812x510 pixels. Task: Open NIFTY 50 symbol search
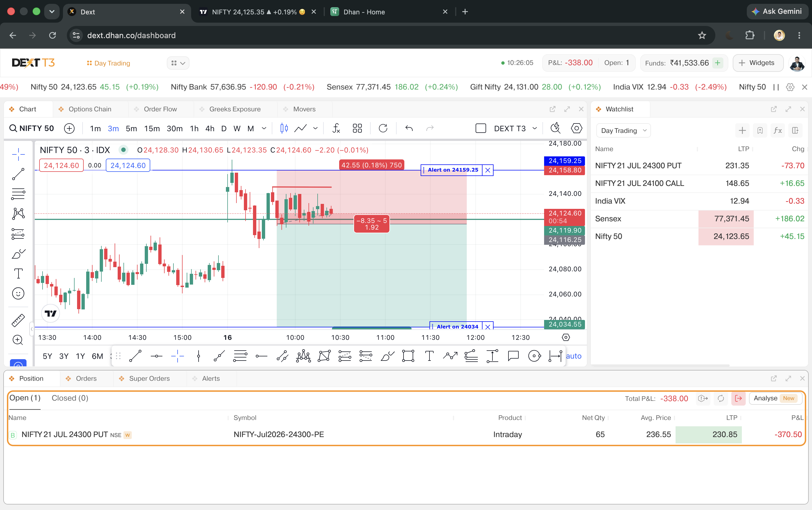pos(32,128)
